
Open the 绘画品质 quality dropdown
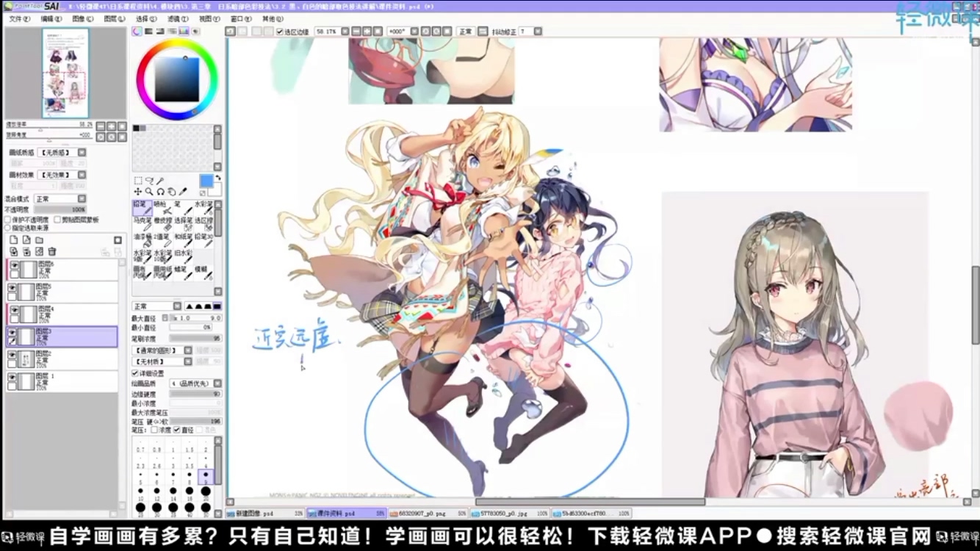pyautogui.click(x=196, y=383)
